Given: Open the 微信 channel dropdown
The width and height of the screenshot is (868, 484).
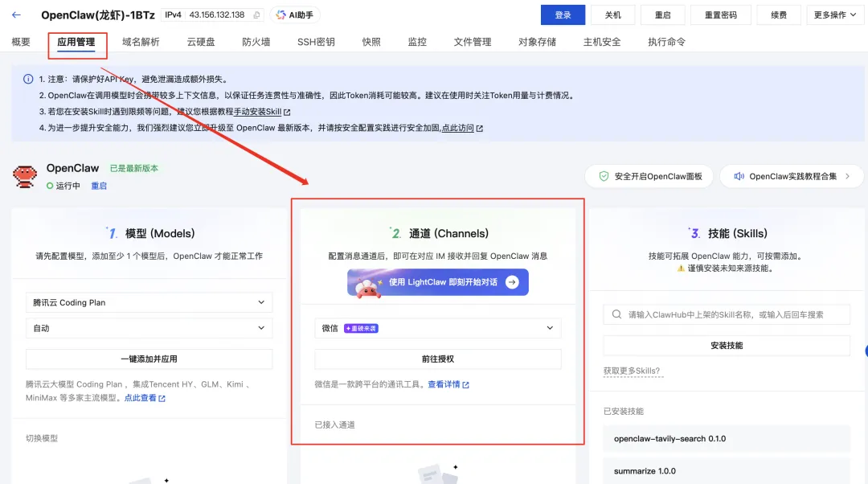Looking at the screenshot, I should [438, 328].
